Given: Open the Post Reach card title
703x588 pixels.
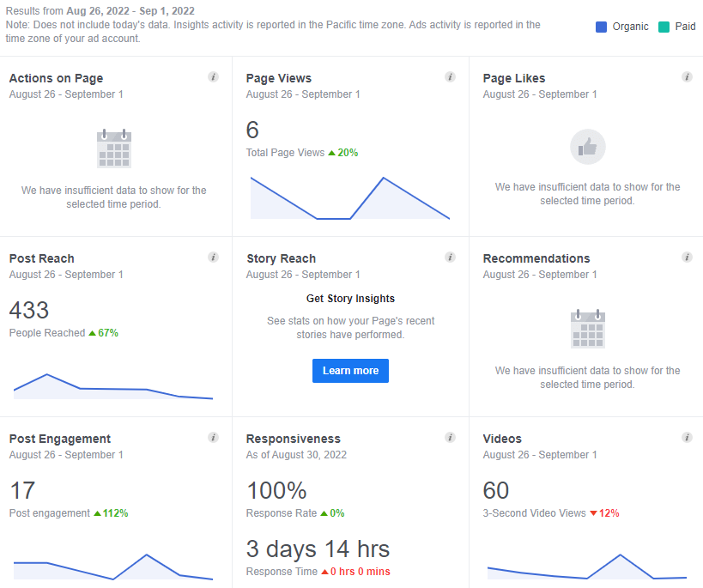Looking at the screenshot, I should point(42,258).
